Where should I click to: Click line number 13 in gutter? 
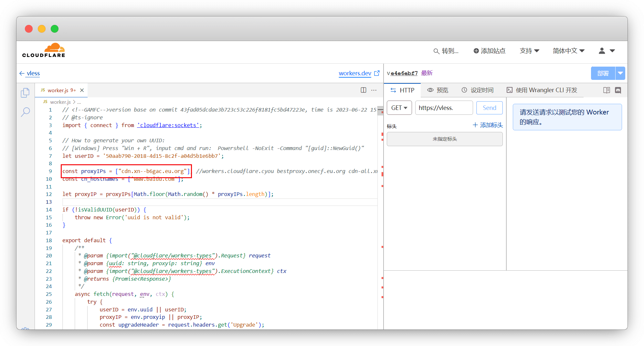coord(48,202)
